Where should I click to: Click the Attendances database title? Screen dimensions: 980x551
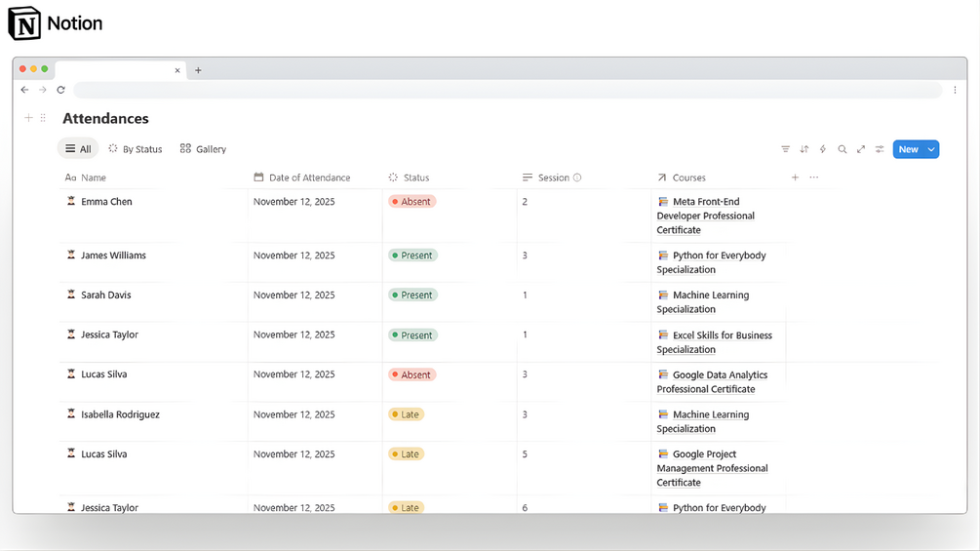105,119
